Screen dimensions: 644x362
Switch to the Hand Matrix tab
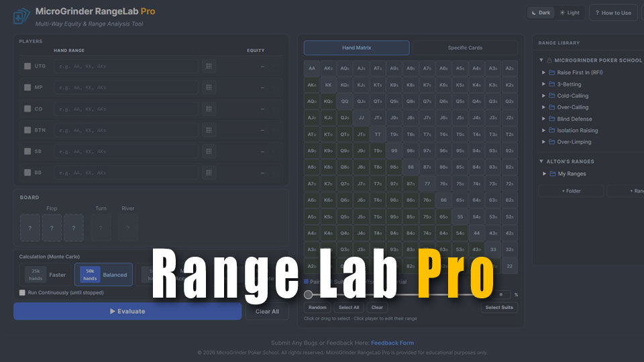(356, 48)
